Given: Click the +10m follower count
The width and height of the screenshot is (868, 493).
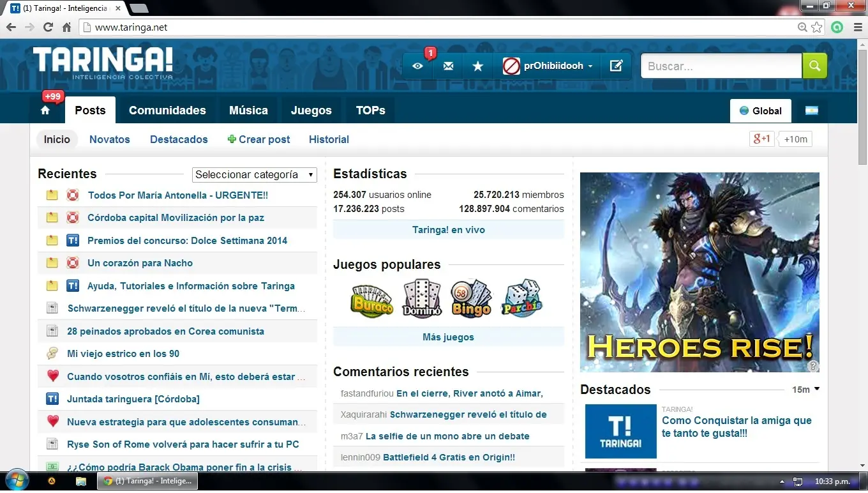Looking at the screenshot, I should (795, 139).
